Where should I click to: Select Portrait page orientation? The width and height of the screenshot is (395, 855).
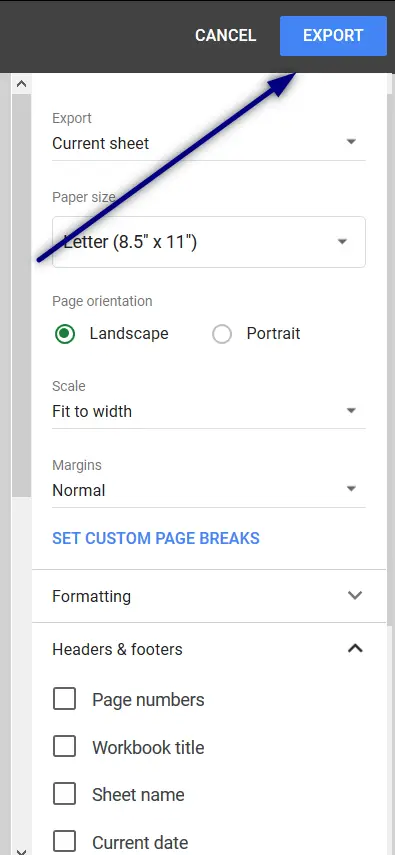click(222, 334)
